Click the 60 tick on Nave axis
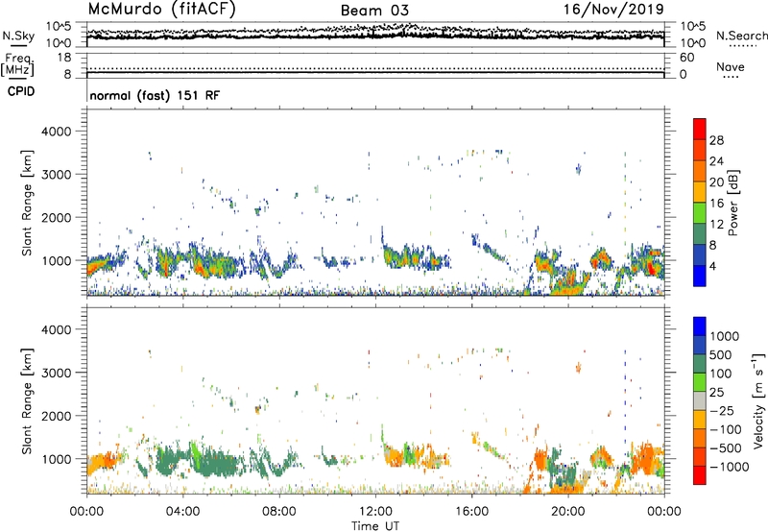768x532 pixels. (686, 58)
